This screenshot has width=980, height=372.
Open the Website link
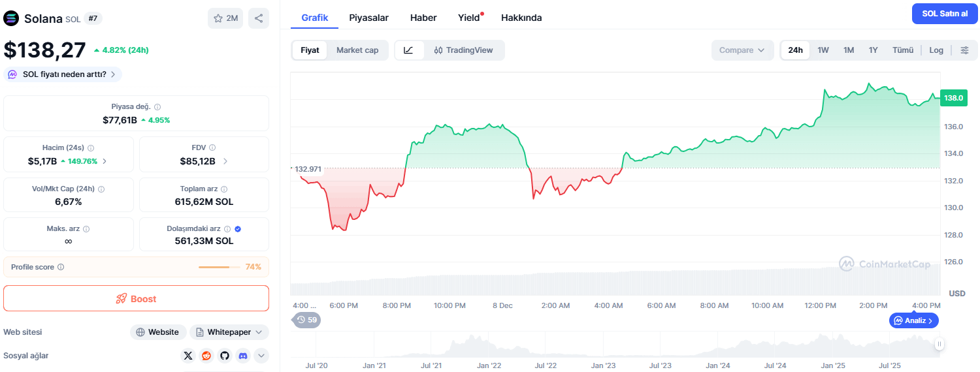[158, 332]
